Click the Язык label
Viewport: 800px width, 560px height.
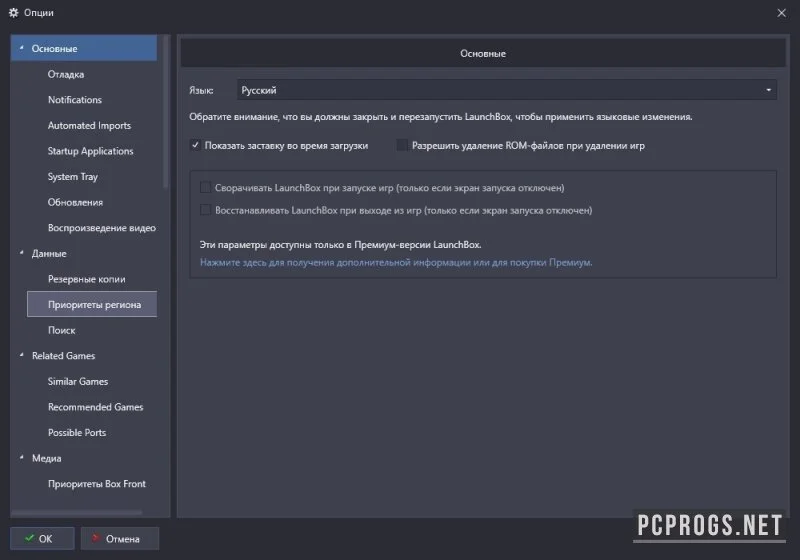pos(201,90)
